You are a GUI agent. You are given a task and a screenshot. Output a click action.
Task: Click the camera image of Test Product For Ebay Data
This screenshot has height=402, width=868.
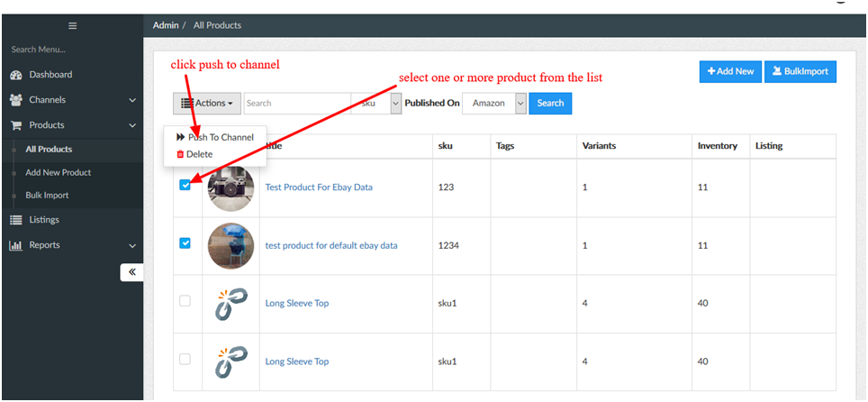coord(231,188)
